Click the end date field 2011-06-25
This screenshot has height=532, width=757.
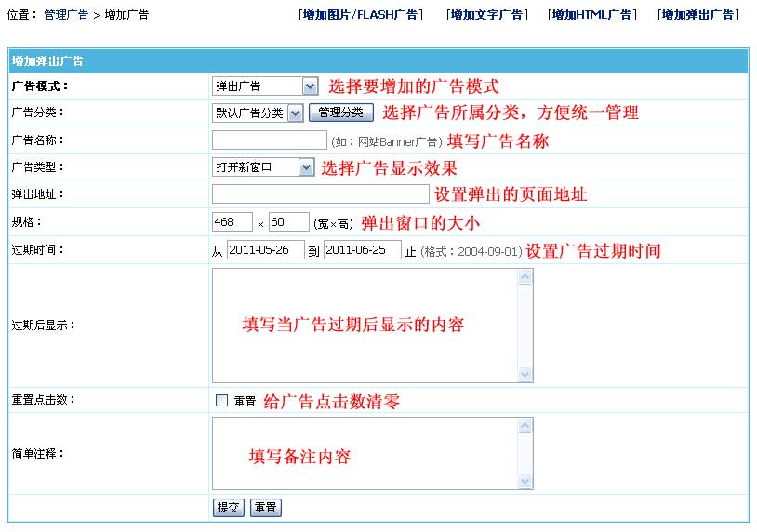pyautogui.click(x=362, y=250)
